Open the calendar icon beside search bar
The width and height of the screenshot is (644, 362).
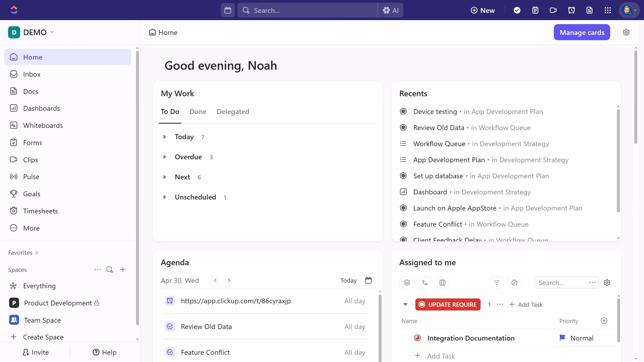click(x=228, y=10)
